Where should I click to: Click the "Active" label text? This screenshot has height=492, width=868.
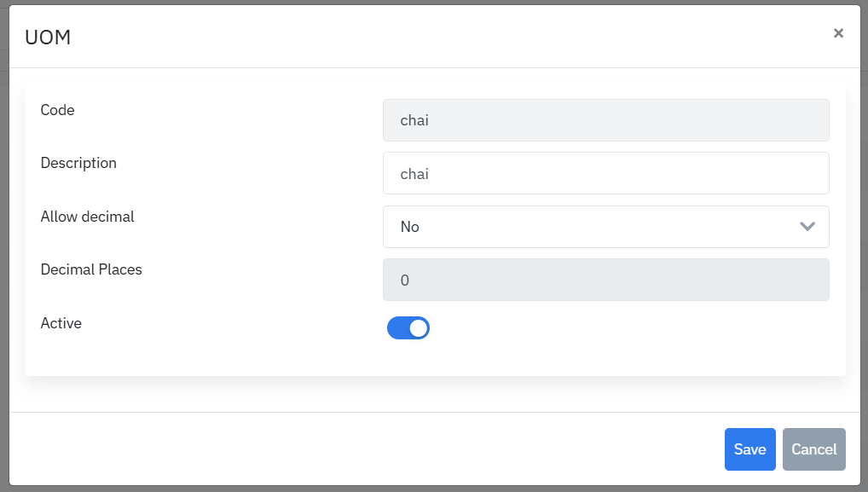(61, 323)
